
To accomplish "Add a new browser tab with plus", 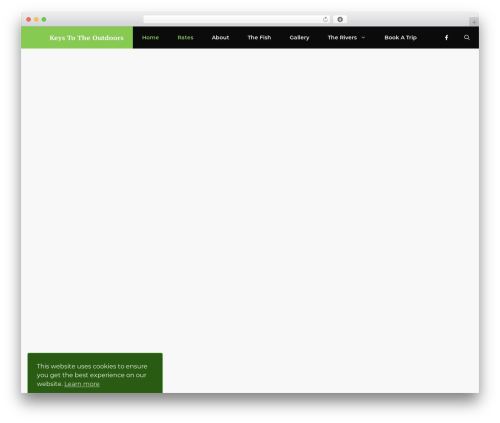I will tap(474, 22).
